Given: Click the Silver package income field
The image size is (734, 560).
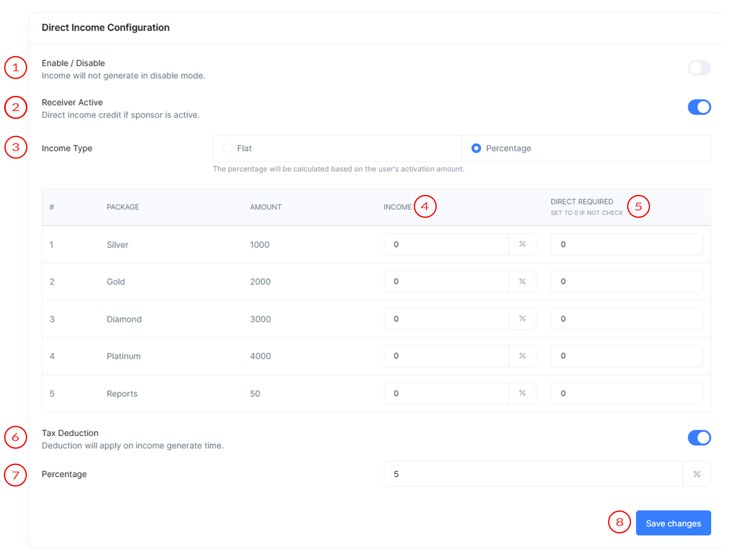Looking at the screenshot, I should [446, 244].
